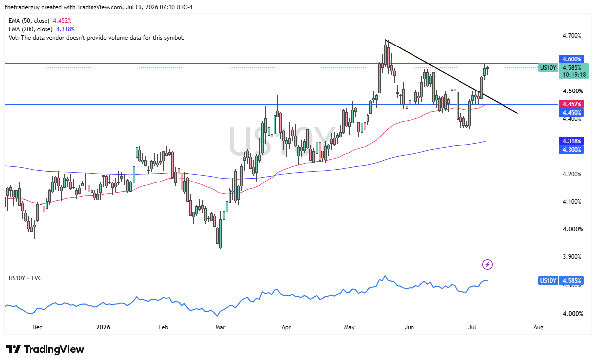Screen dimensions: 596x364
Task: Click the US10Y symbol label on price axis
Action: tap(548, 67)
